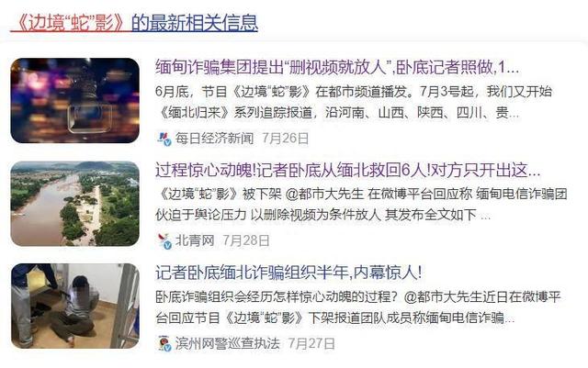This screenshot has width=588, height=368.
Task: Click the 滨州网警巡查执法 source name
Action: click(227, 343)
